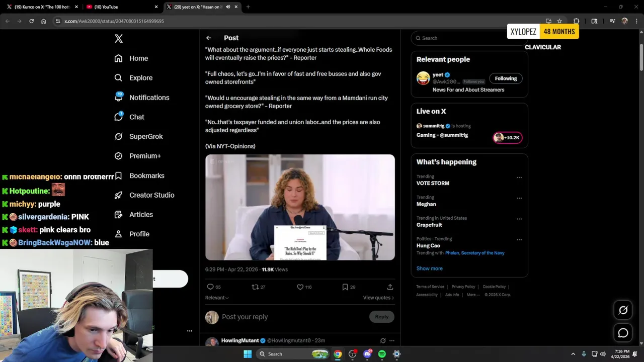Image resolution: width=644 pixels, height=362 pixels.
Task: Click the X logo above the sidebar
Action: pyautogui.click(x=119, y=39)
